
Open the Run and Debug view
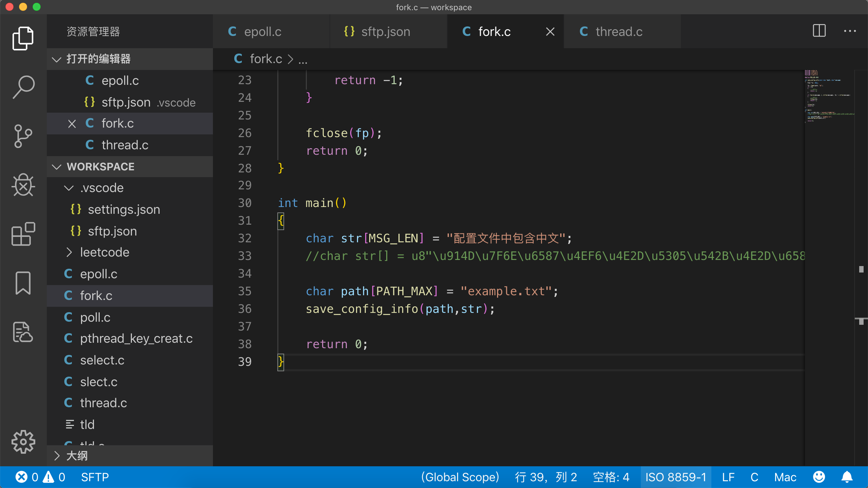tap(23, 185)
